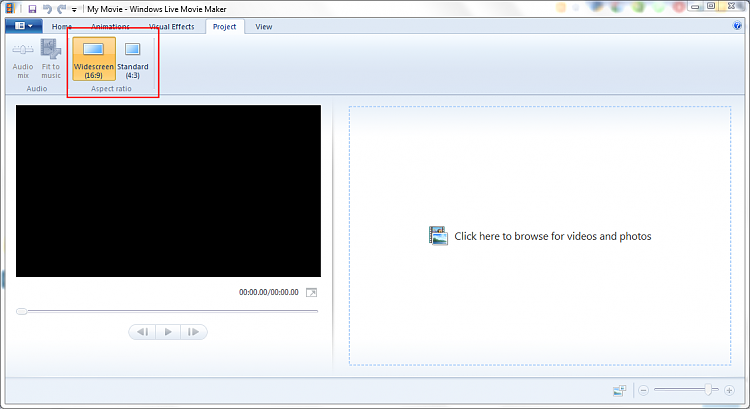The width and height of the screenshot is (750, 409).
Task: Open the View ribbon tab
Action: (x=264, y=27)
